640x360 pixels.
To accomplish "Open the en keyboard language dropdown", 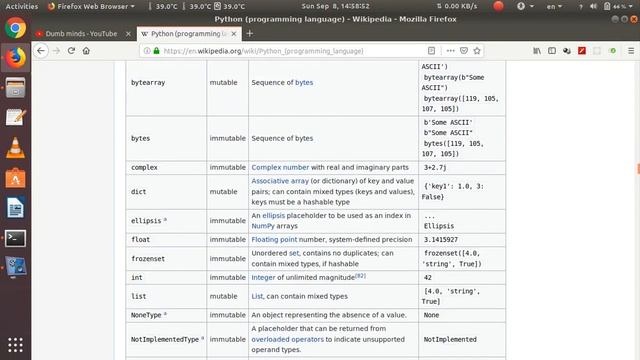I will pyautogui.click(x=554, y=6).
